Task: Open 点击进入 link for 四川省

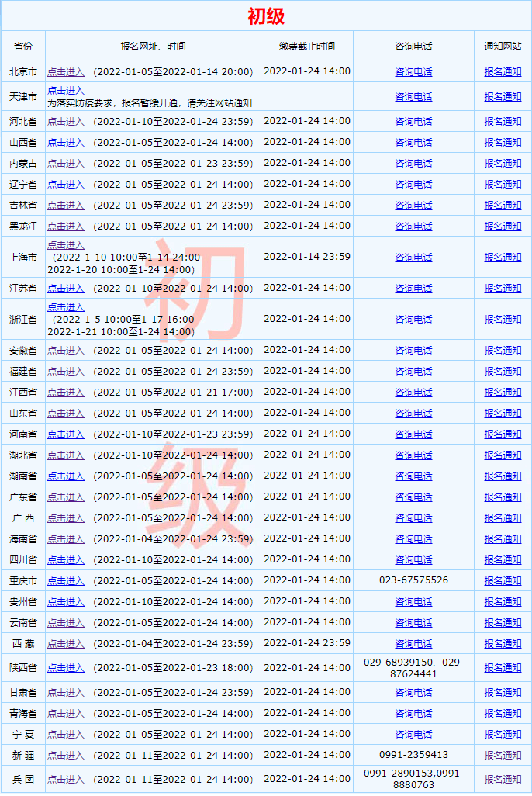Action: coord(65,560)
